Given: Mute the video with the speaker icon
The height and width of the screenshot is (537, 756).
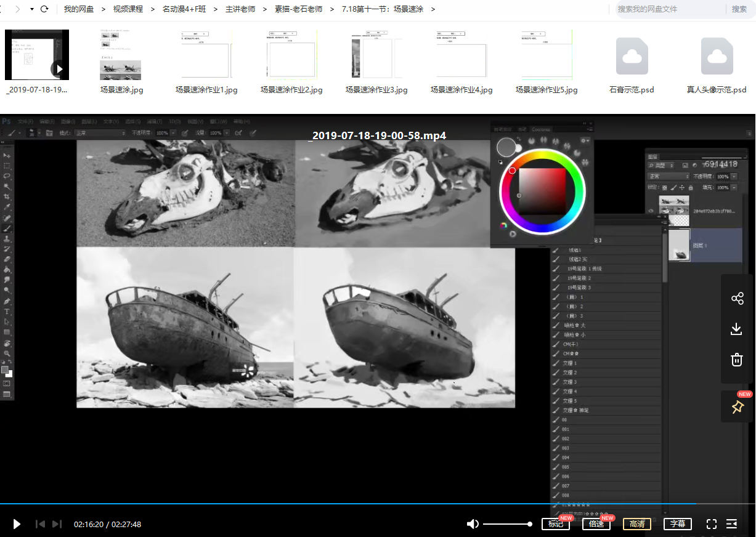Looking at the screenshot, I should coord(473,524).
